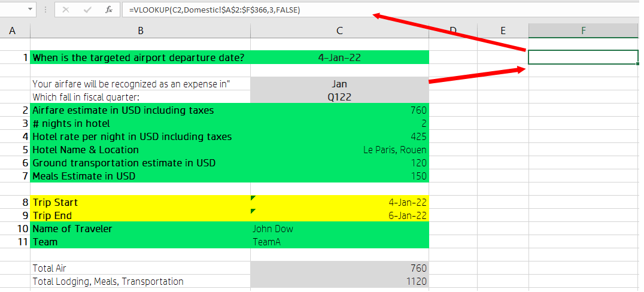This screenshot has height=292, width=644.
Task: Click the 'Trip End' label cell
Action: [141, 215]
